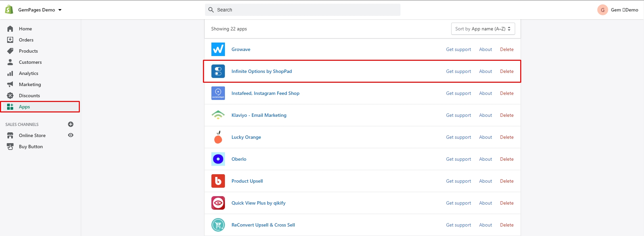Click the Quick View Plus app icon
Screen dimensions: 644x236
point(218,203)
